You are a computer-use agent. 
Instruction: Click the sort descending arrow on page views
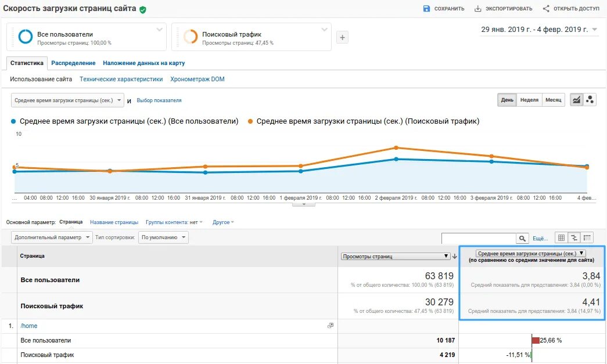click(x=454, y=257)
